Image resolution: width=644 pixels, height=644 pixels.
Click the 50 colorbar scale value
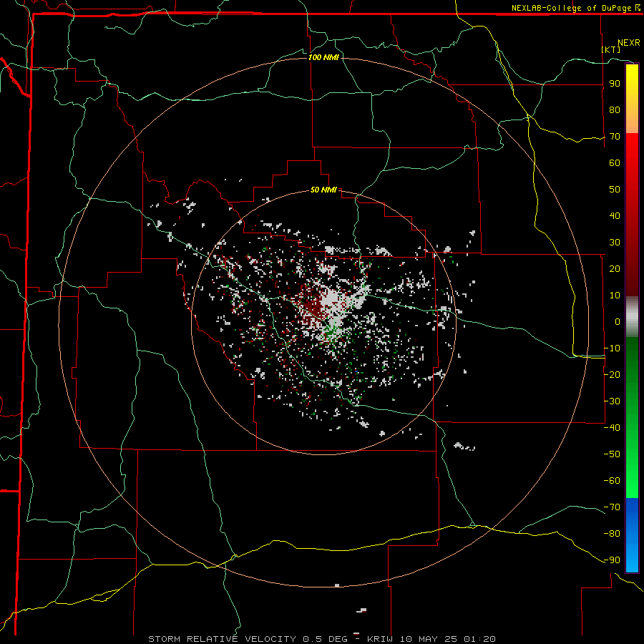pos(615,190)
